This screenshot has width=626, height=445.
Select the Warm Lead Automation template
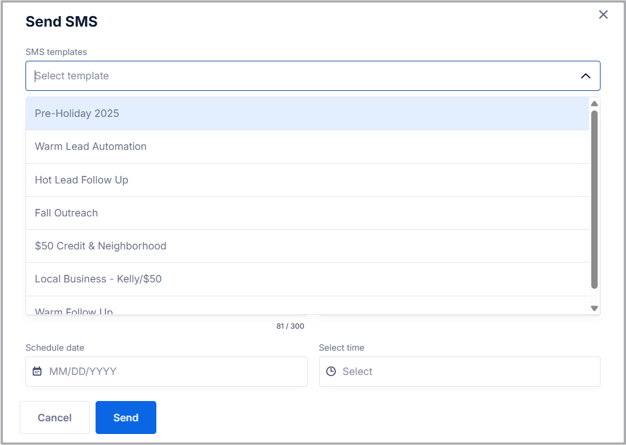pos(91,147)
